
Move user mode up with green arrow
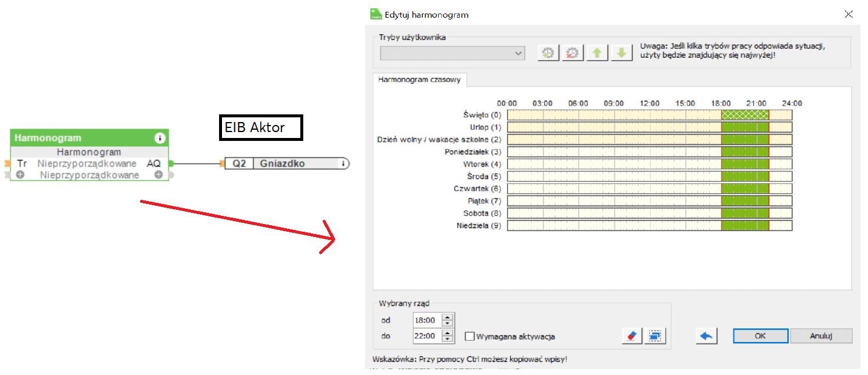point(597,53)
